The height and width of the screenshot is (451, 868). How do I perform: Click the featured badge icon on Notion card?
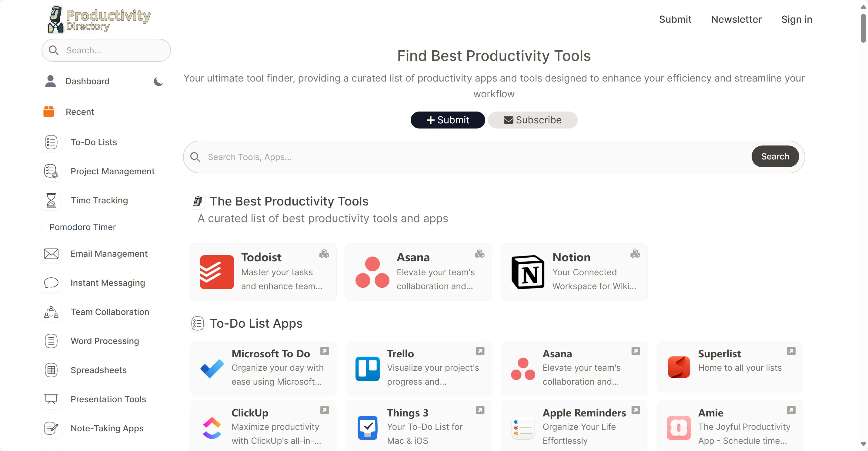(635, 254)
